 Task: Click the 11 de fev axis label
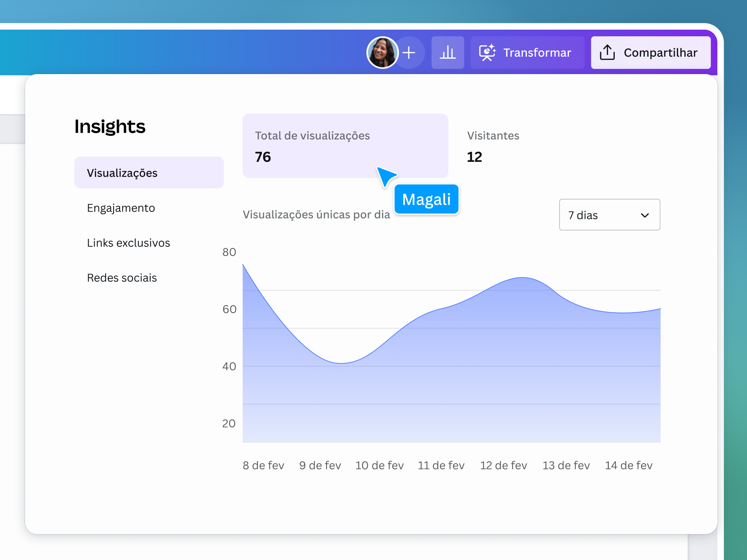[x=441, y=465]
